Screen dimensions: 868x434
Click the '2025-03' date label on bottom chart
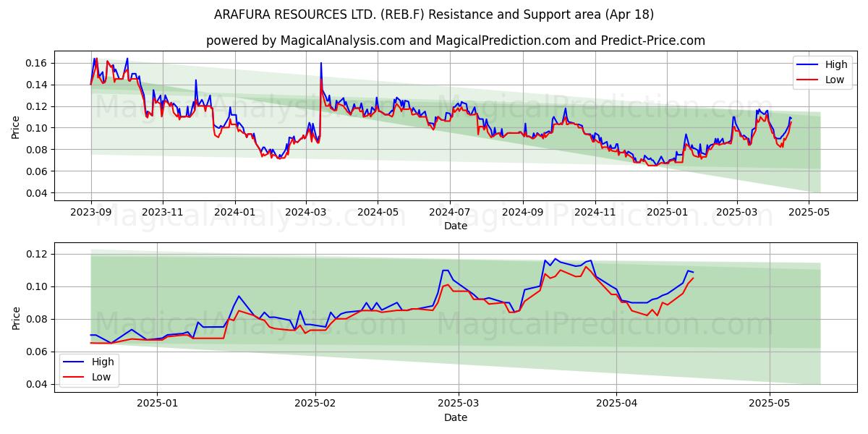tap(459, 404)
